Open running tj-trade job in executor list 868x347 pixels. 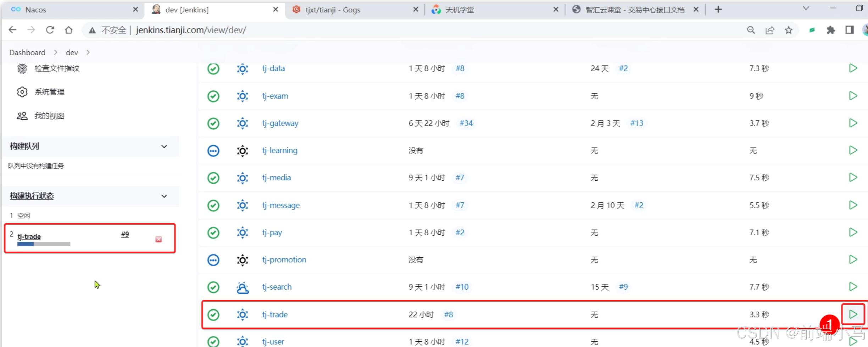point(29,236)
